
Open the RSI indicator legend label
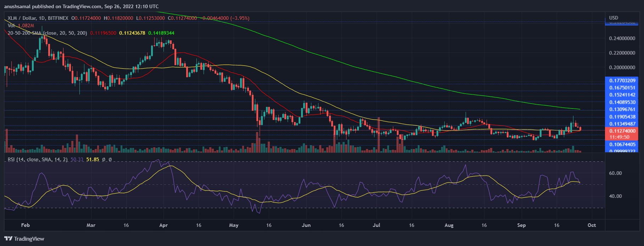[x=38, y=160]
